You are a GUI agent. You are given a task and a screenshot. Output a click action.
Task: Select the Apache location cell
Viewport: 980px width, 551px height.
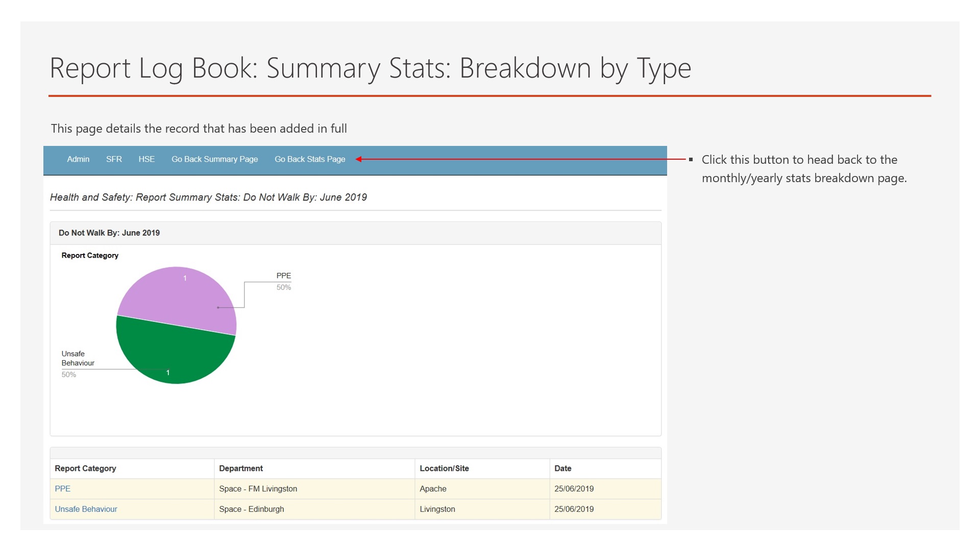point(433,488)
